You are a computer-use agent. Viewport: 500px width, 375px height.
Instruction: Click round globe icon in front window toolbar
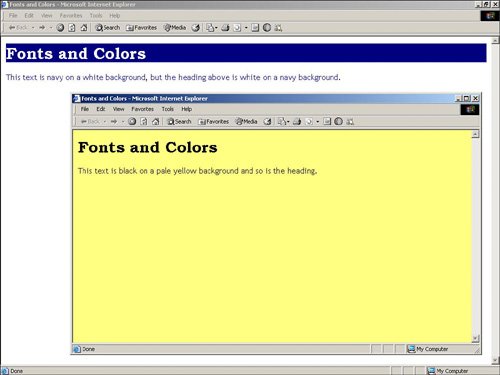[x=338, y=122]
